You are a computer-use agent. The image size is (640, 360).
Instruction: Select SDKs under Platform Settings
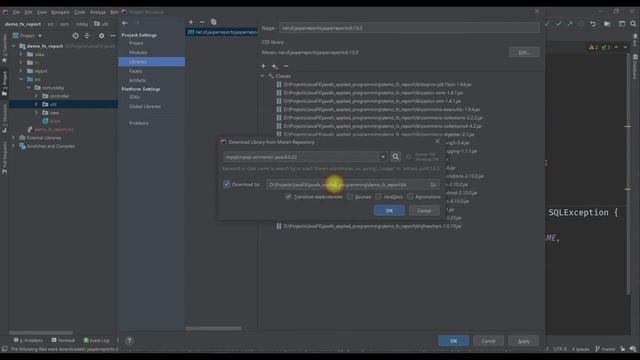point(134,97)
